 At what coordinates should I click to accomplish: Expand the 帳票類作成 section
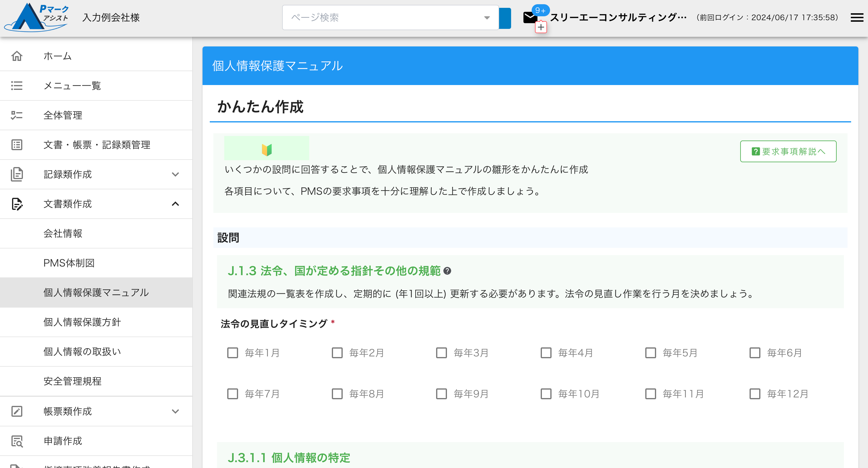pos(175,411)
